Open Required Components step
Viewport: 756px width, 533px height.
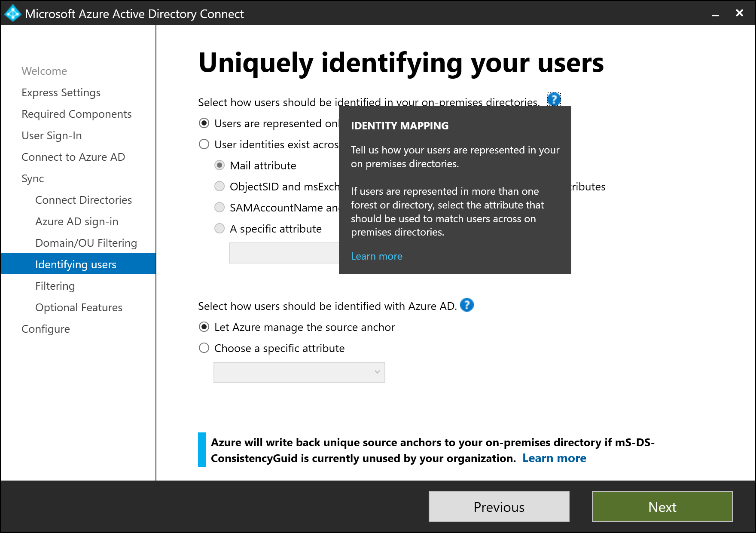click(x=76, y=114)
